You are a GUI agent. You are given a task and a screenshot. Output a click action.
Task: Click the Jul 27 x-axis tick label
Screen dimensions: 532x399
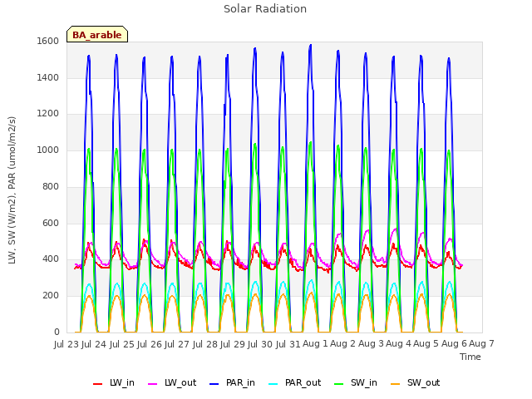pyautogui.click(x=177, y=344)
